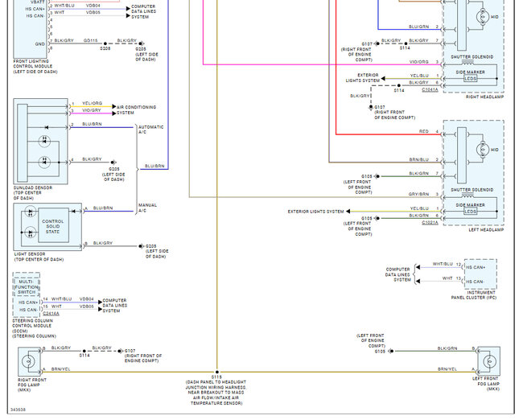The width and height of the screenshot is (523, 420).
Task: Click the Instrument Panel Cluster HS CAN+ pin
Action: [475, 268]
